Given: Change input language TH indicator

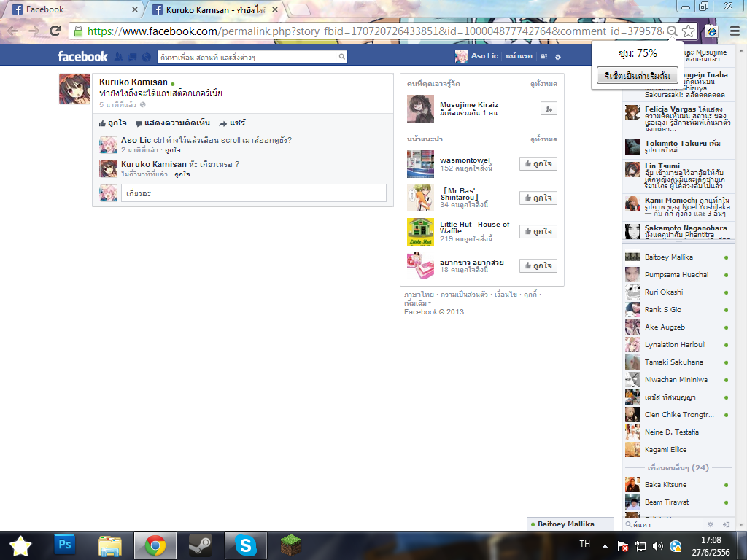Looking at the screenshot, I should click(x=584, y=544).
